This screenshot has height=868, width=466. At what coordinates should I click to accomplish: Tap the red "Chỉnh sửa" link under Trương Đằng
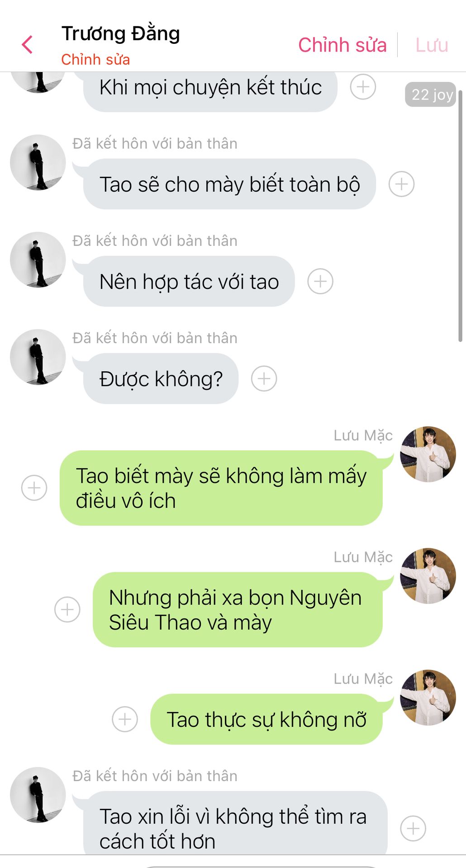click(x=95, y=59)
